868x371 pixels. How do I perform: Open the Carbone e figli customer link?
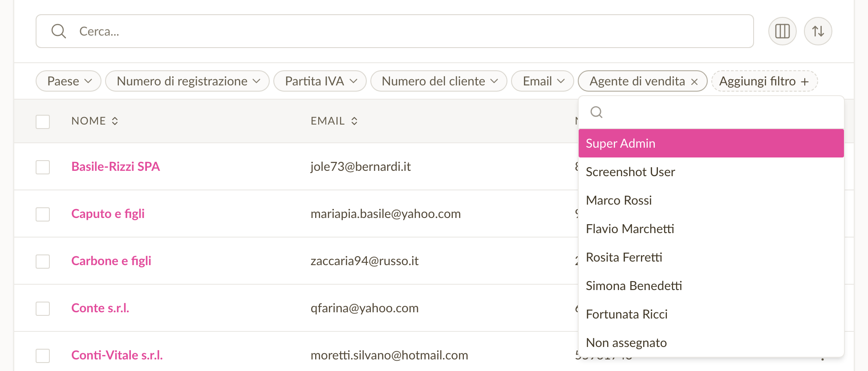click(111, 261)
